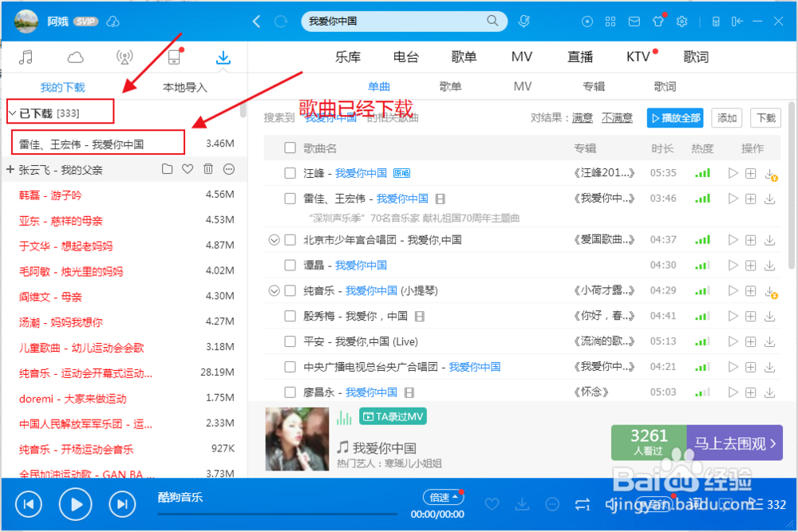Activate the listen-to-identify song icon
The height and width of the screenshot is (532, 798).
click(x=523, y=22)
